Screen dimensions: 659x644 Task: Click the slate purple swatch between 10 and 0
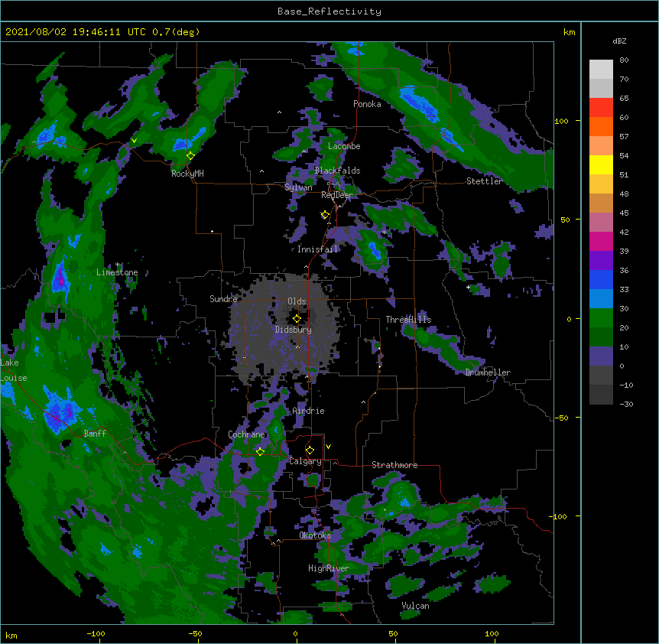click(601, 356)
